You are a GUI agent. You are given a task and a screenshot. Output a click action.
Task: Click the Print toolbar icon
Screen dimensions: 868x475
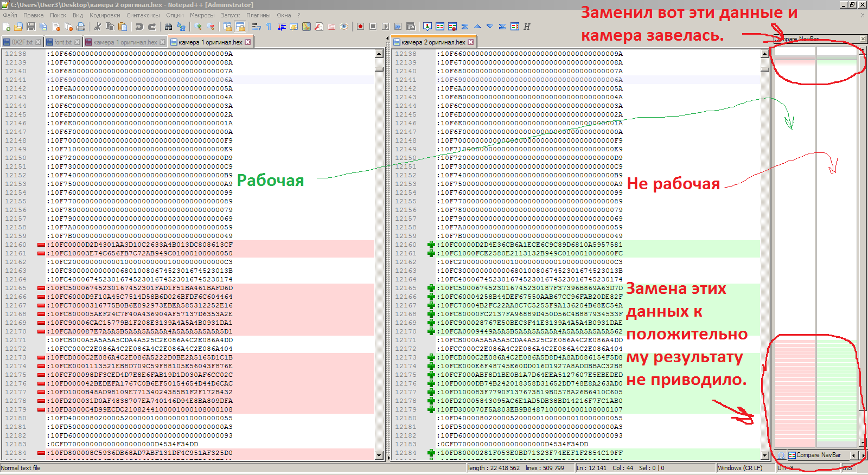[81, 27]
